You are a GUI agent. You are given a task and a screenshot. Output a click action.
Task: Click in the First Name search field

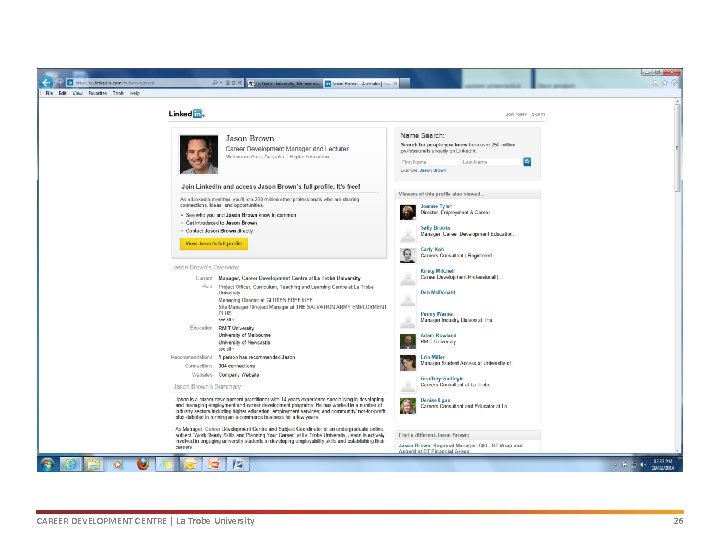[x=430, y=162]
